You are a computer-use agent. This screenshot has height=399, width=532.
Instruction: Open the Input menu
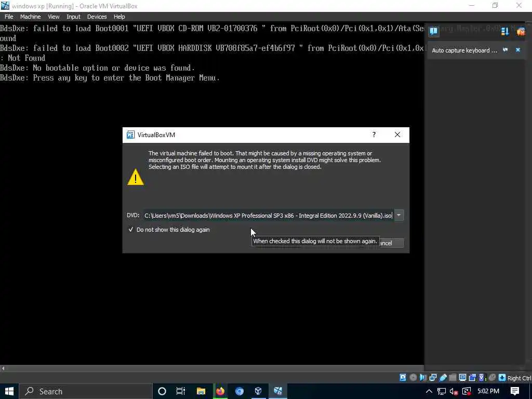tap(73, 17)
